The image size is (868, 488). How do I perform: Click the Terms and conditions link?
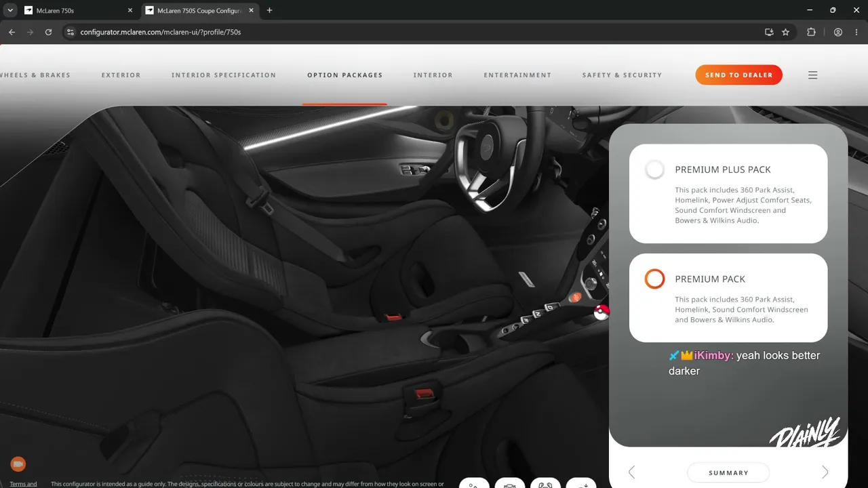point(23,484)
